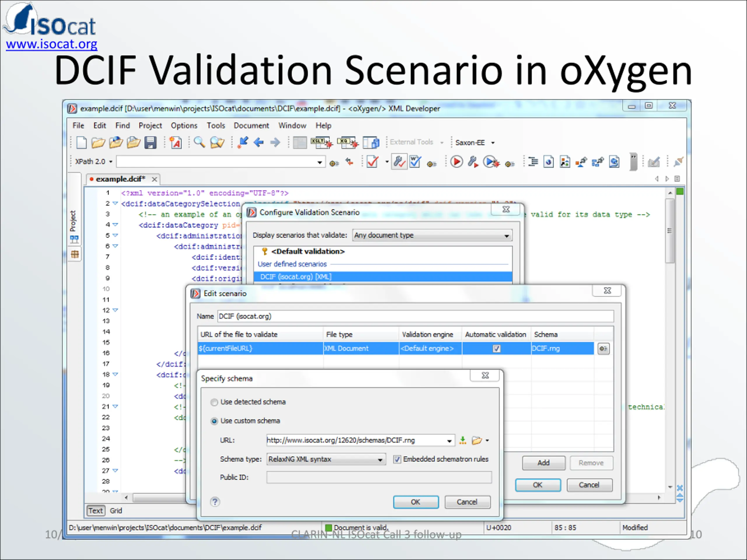This screenshot has height=560, width=747.
Task: Click the XSLT debugger icon
Action: [321, 142]
